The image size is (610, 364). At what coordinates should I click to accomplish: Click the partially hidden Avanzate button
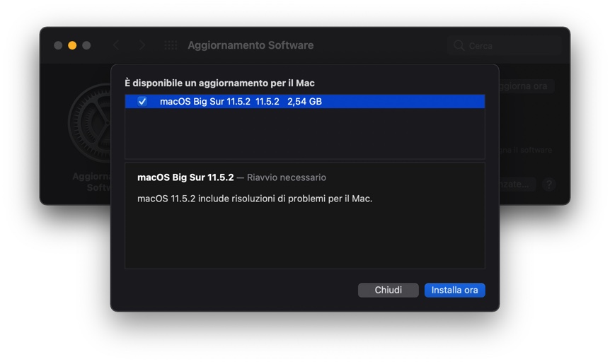[x=517, y=184]
